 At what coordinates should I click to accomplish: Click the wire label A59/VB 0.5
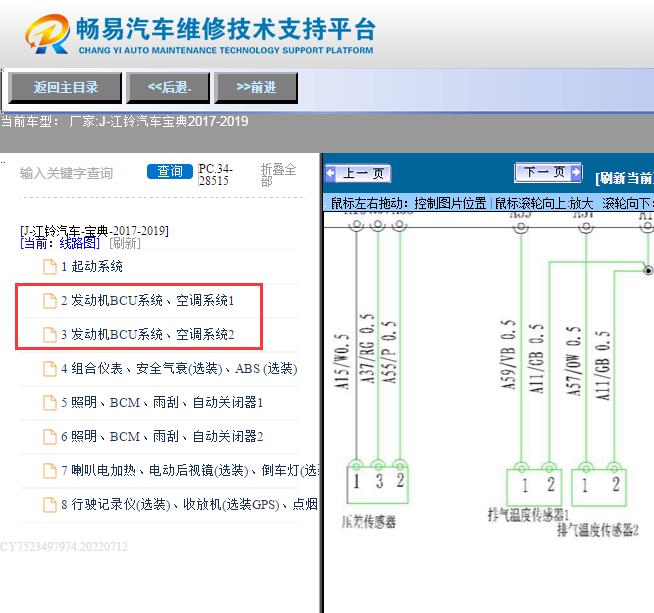click(508, 355)
